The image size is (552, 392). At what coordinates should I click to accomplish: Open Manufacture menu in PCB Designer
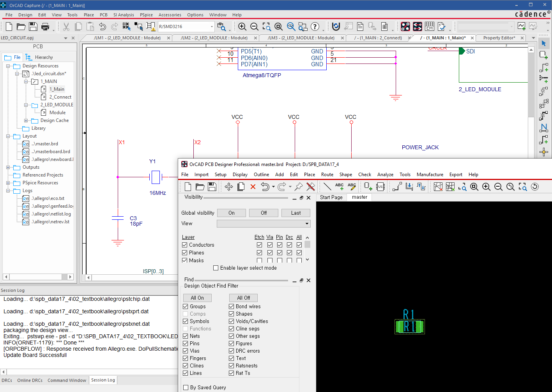430,175
